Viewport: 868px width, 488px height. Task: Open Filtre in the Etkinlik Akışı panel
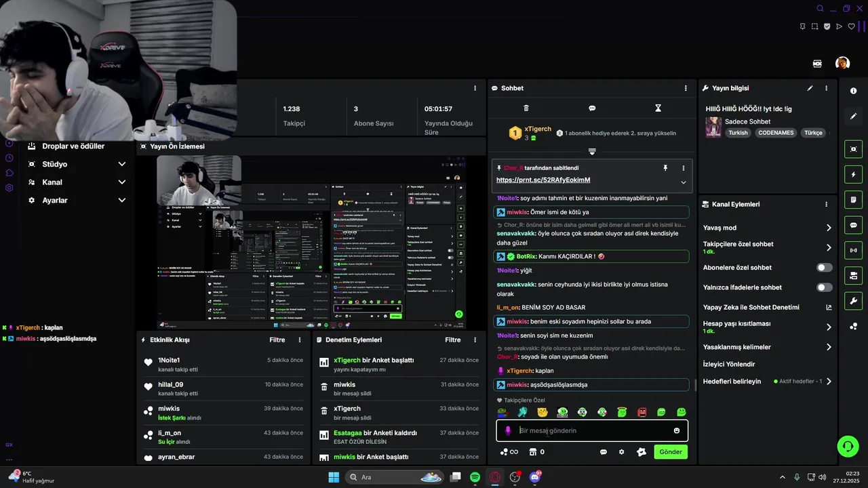click(x=277, y=340)
